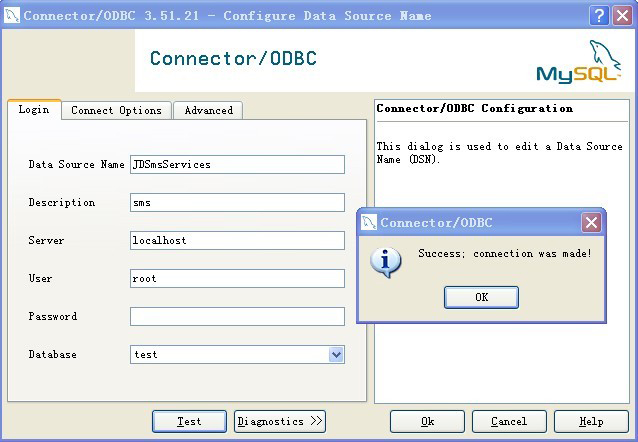Click the MySQL dolphin logo
Viewport: 638px width, 442px height.
pyautogui.click(x=579, y=62)
